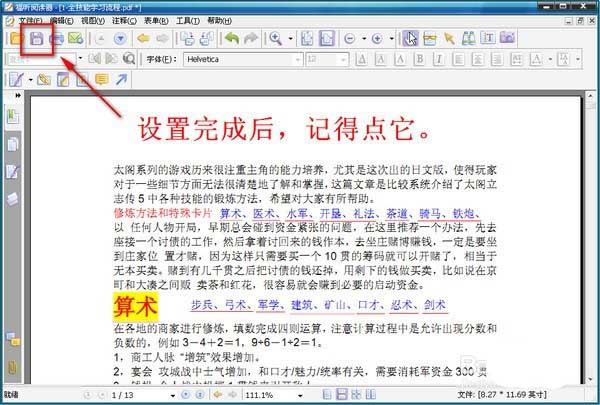The width and height of the screenshot is (600, 405).
Task: Choose the select text tool
Action: pos(488,38)
